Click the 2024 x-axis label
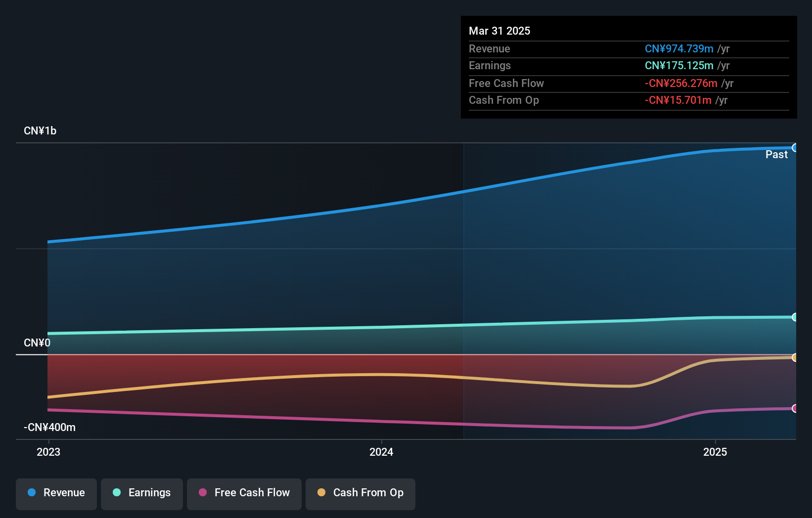Screen dimensions: 812x518 pos(381,452)
